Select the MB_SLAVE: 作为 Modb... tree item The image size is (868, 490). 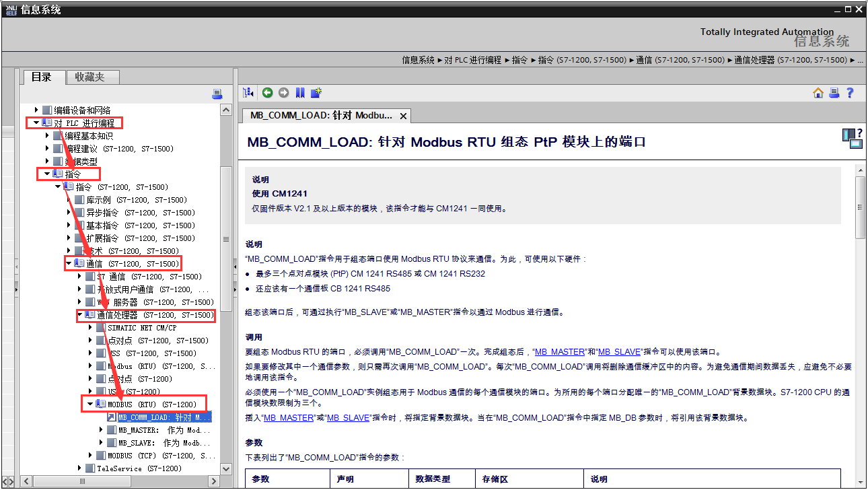click(164, 442)
